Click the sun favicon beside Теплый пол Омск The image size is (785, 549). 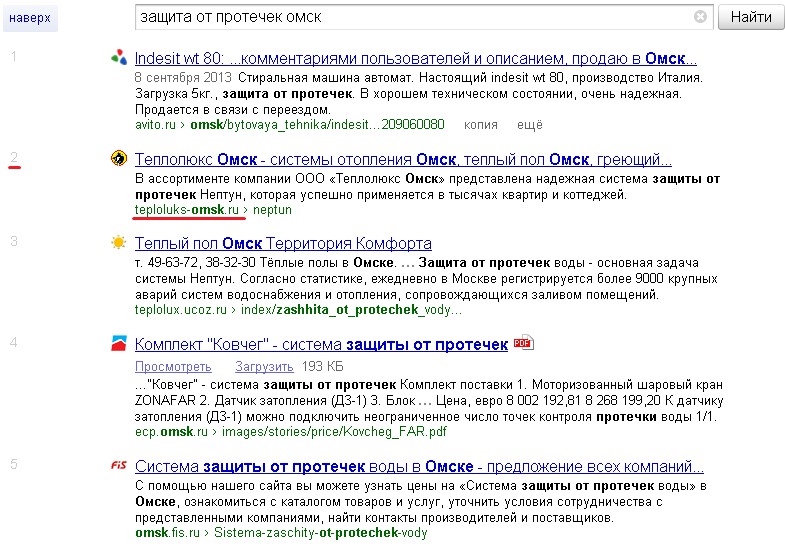click(x=119, y=243)
